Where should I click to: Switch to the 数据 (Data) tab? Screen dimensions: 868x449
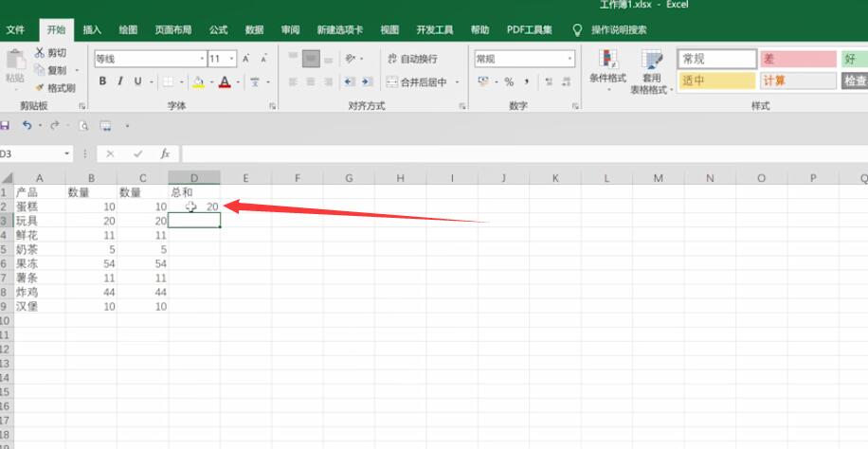255,30
